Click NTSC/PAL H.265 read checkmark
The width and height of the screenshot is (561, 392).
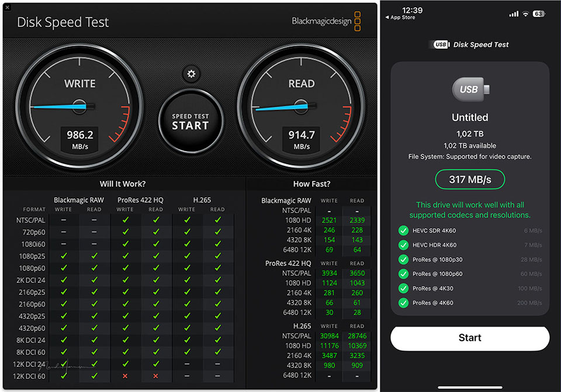click(x=217, y=220)
